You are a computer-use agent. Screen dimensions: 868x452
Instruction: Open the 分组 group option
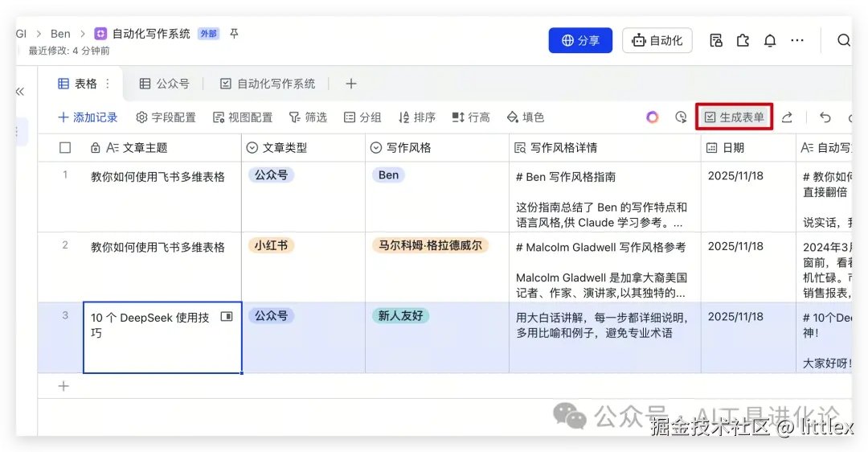point(362,117)
